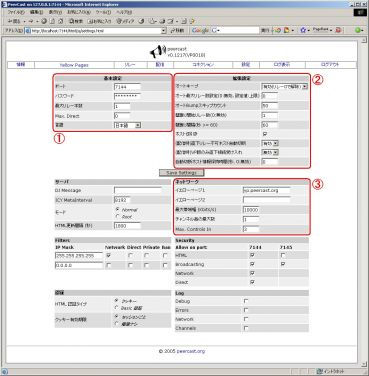Click the Stop loading icon

pyautogui.click(x=44, y=21)
